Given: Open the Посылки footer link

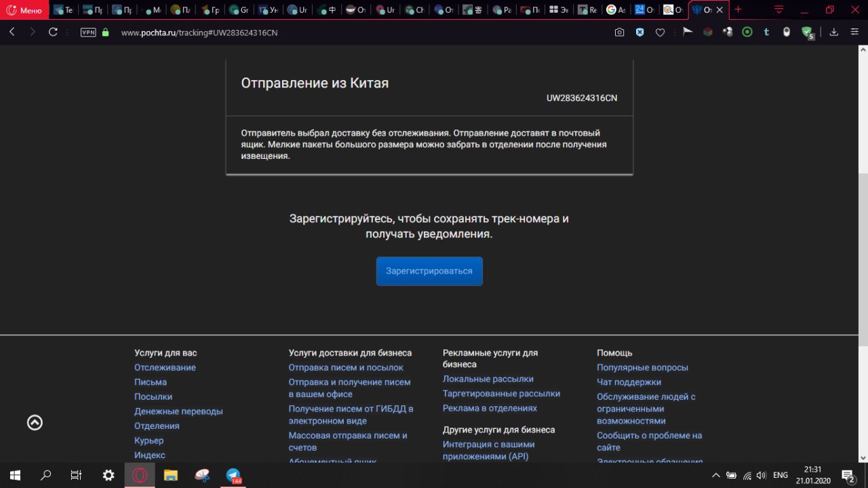Looking at the screenshot, I should coord(153,396).
